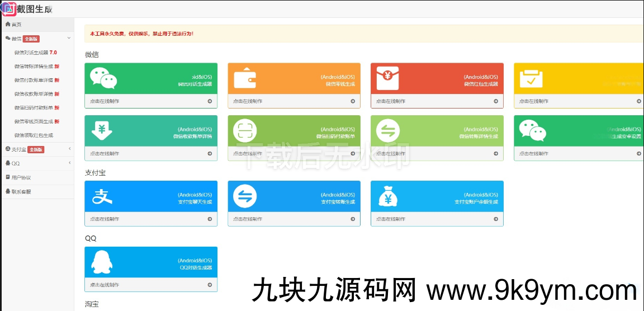Click the transfer arrows icon on the 支付宝转账生成 card
644x311 pixels.
pos(245,196)
